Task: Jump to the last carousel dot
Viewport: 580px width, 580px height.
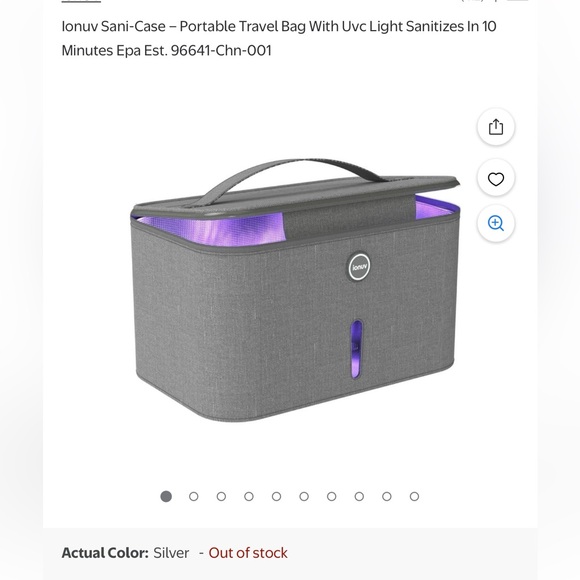Action: pyautogui.click(x=414, y=496)
